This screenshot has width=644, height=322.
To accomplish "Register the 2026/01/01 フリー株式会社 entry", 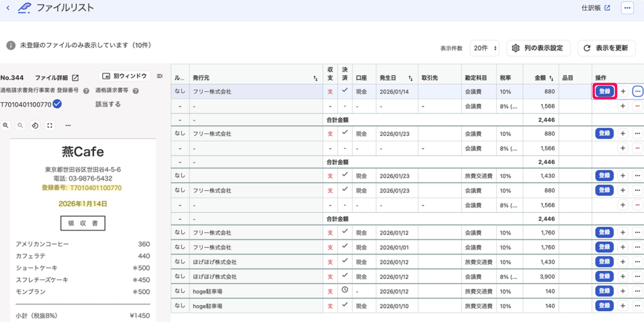I will click(x=605, y=247).
